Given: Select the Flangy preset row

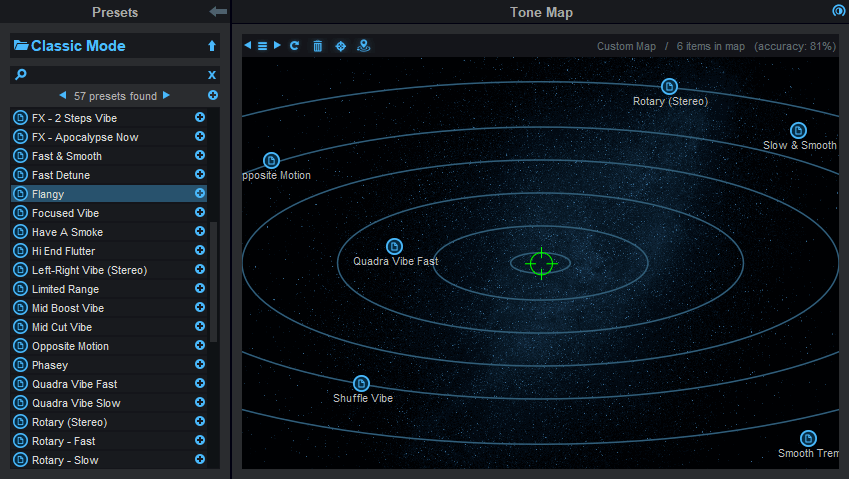Looking at the screenshot, I should [109, 193].
